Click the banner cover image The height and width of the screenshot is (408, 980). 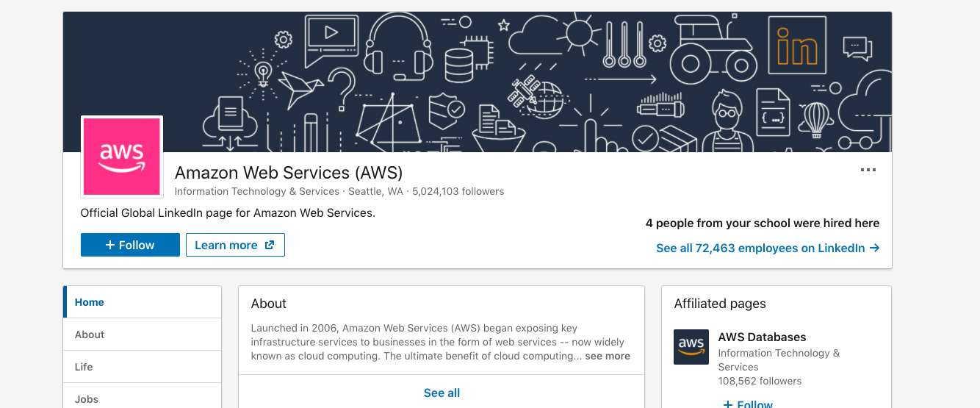(478, 82)
